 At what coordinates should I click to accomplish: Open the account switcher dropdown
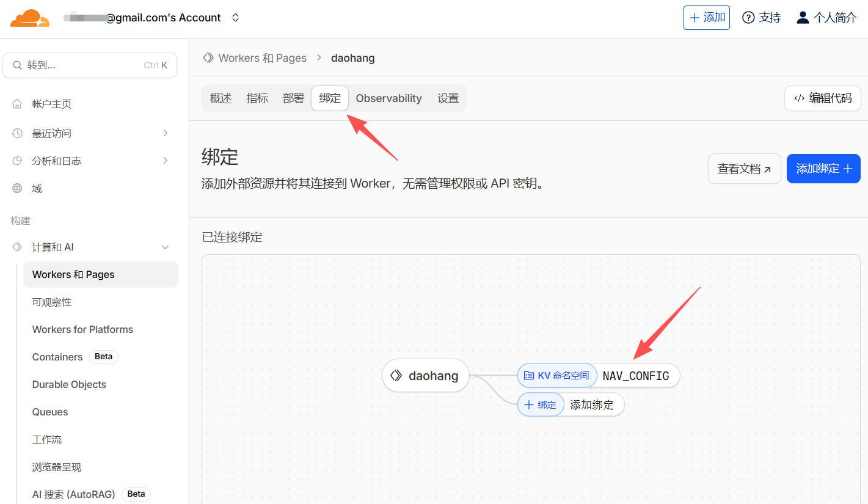point(236,18)
